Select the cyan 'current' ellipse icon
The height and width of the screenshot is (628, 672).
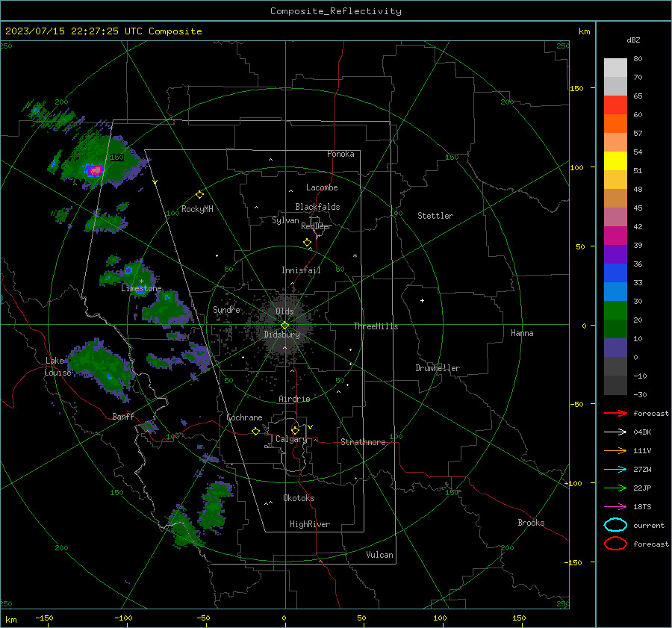point(615,525)
